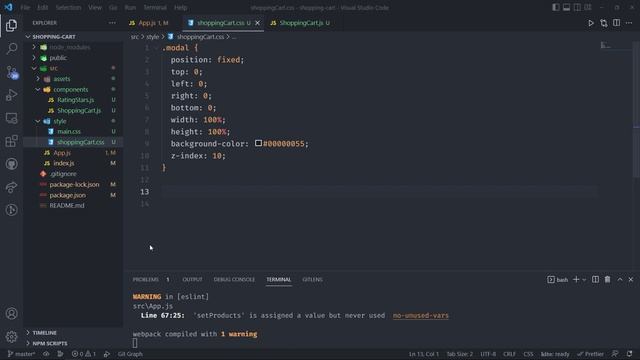
Task: Close the shoppingCart.css tab
Action: (x=257, y=23)
